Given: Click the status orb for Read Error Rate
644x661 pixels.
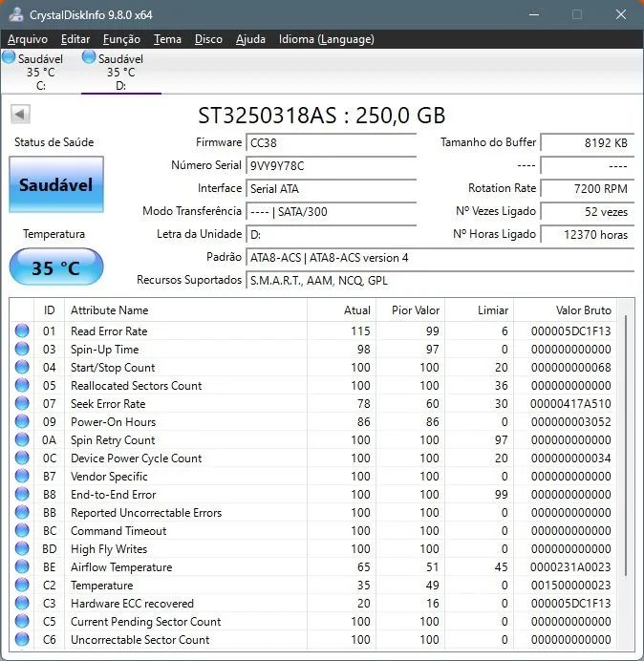Looking at the screenshot, I should (x=22, y=330).
